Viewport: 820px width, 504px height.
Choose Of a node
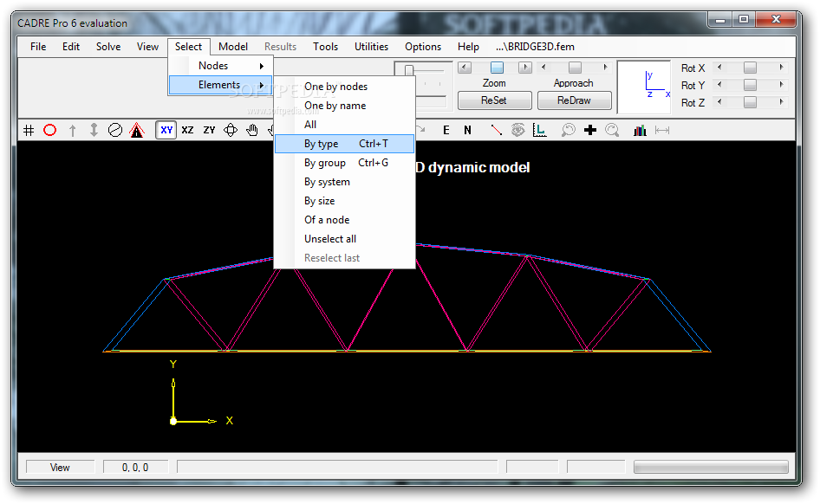[345, 220]
